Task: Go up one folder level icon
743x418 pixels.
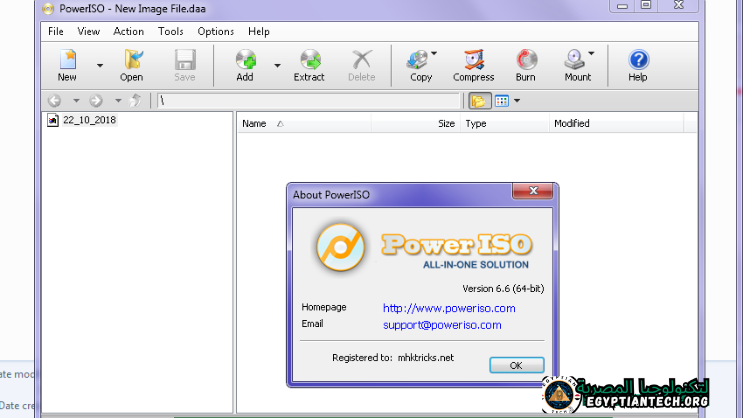Action: point(136,100)
